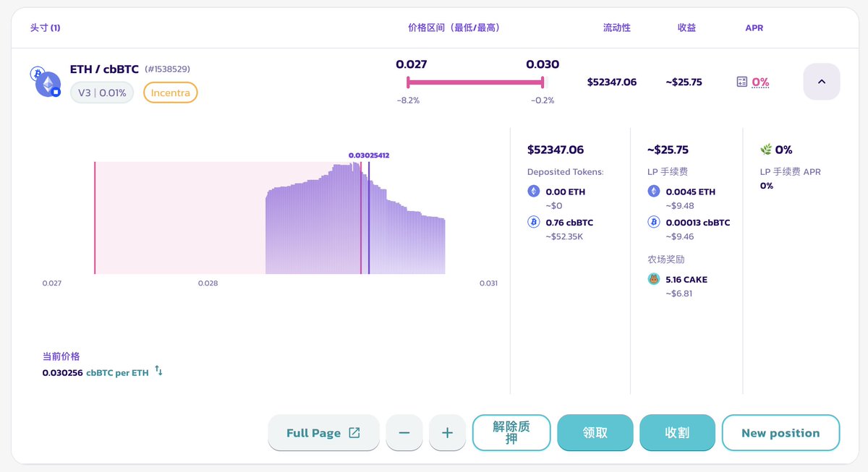Viewport: 868px width, 472px height.
Task: Click the cbBTC icon beside 0.00013 cbBTC
Action: (x=653, y=222)
